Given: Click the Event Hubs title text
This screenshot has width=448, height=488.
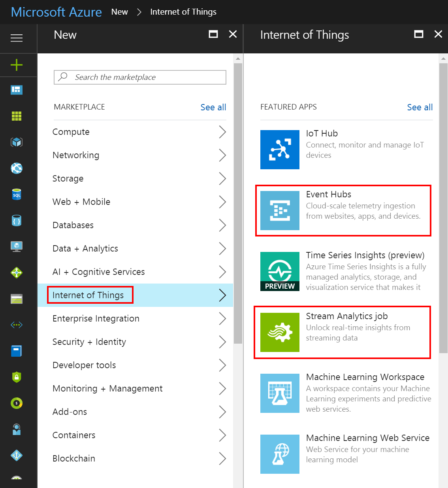Looking at the screenshot, I should 329,194.
